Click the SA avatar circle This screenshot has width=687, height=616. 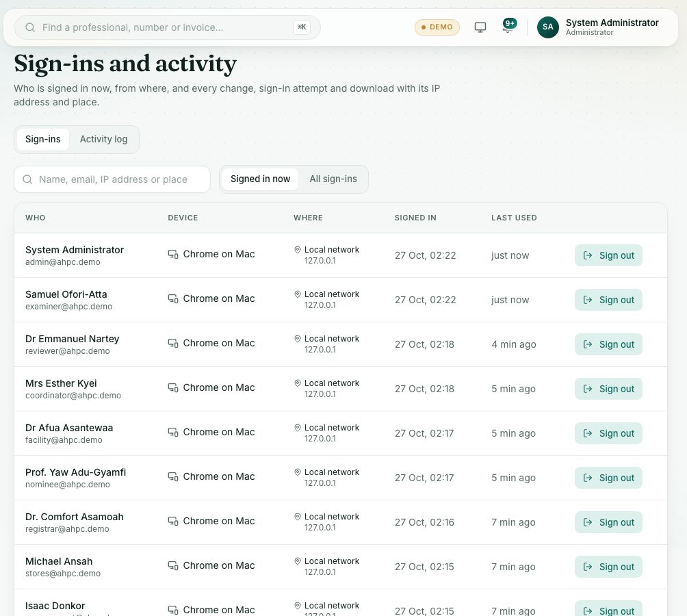(547, 27)
